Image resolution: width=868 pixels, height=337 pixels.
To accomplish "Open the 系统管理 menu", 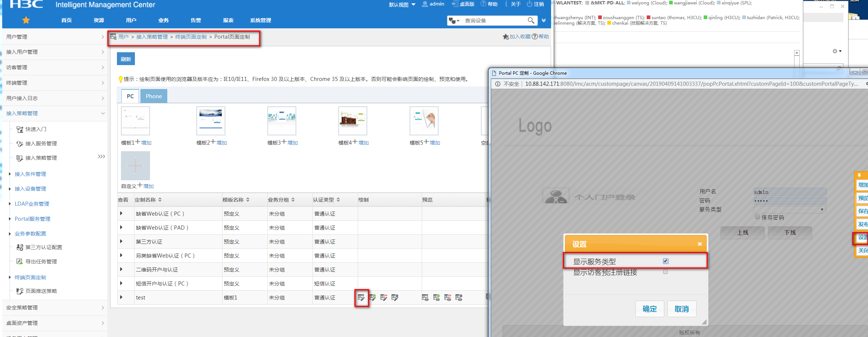I will 261,20.
